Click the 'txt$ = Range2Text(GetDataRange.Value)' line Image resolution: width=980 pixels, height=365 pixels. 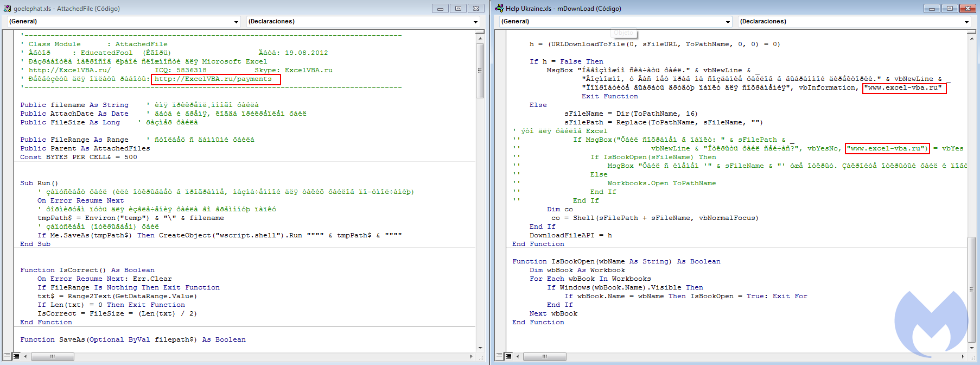(x=117, y=296)
